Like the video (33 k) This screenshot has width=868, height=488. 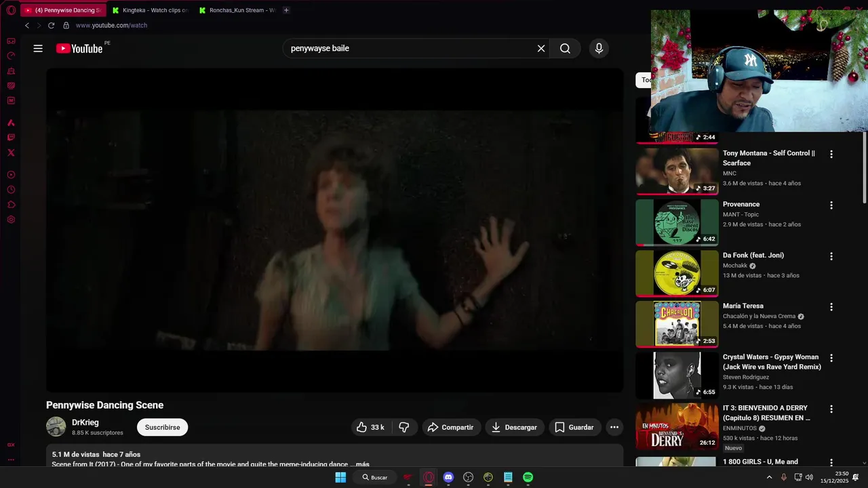tap(371, 427)
